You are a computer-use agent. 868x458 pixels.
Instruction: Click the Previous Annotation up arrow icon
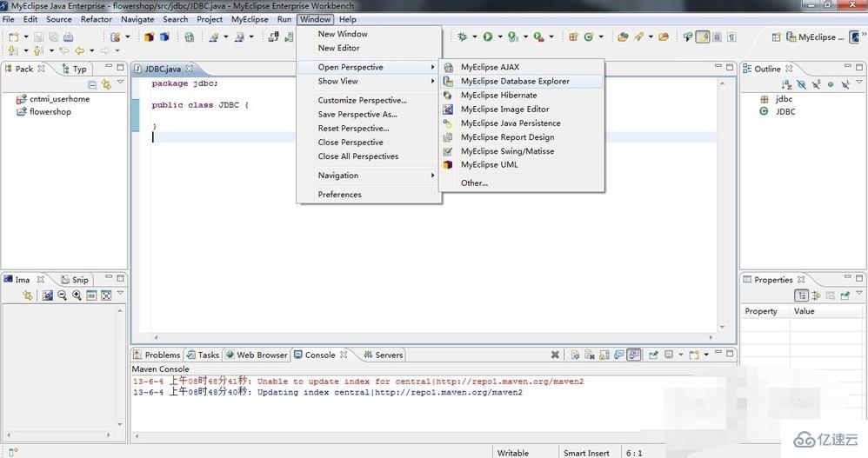click(38, 51)
